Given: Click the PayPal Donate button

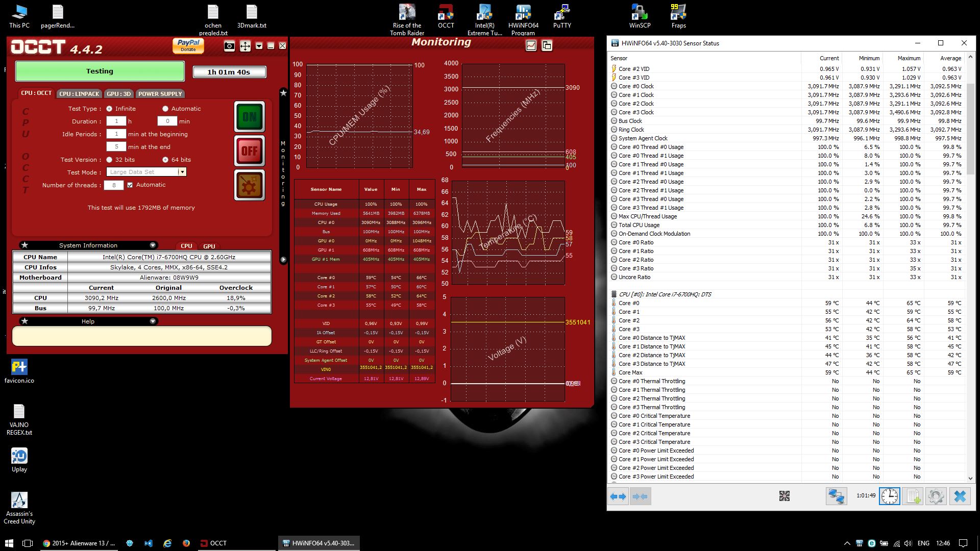Looking at the screenshot, I should (188, 45).
